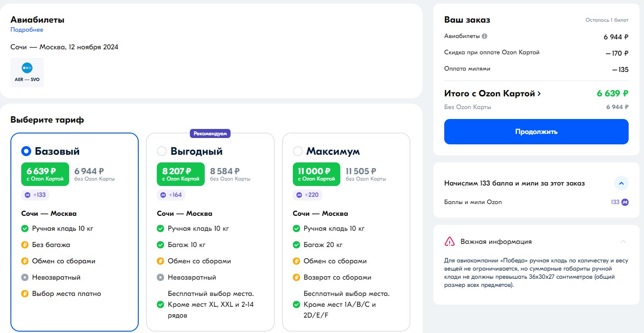Open Итого с Ozon Картой details arrow

pos(539,94)
